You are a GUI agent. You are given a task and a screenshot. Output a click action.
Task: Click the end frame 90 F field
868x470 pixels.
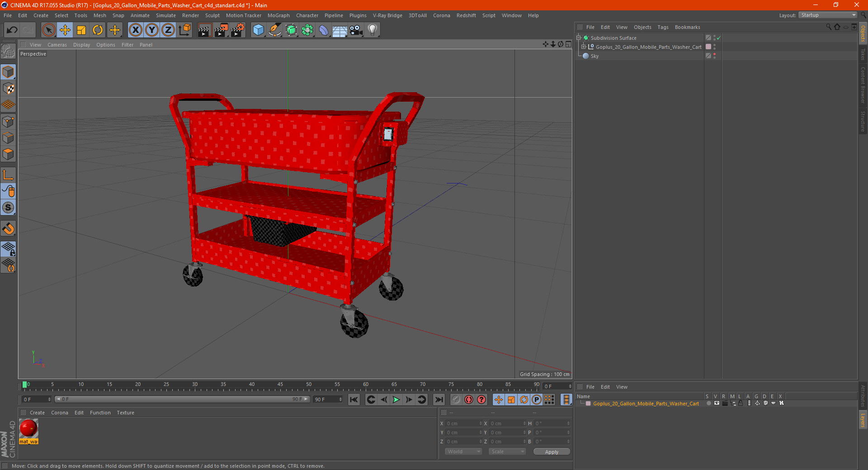click(x=328, y=399)
